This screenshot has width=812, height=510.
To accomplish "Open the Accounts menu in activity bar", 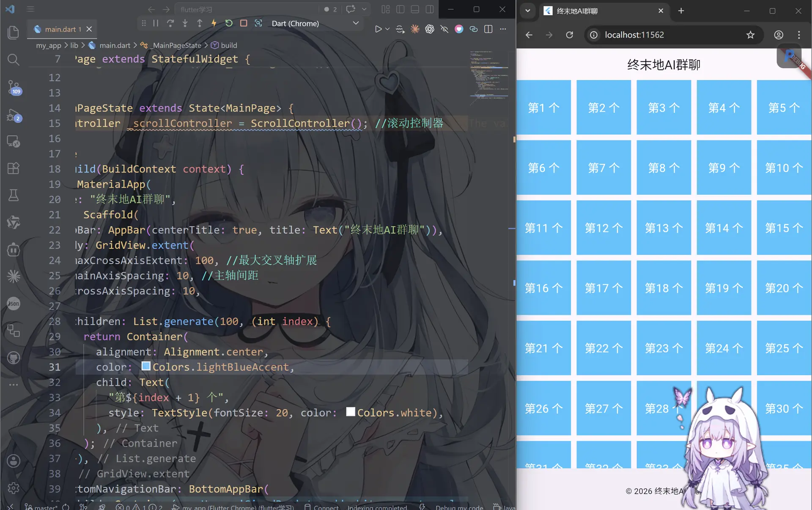I will point(14,461).
